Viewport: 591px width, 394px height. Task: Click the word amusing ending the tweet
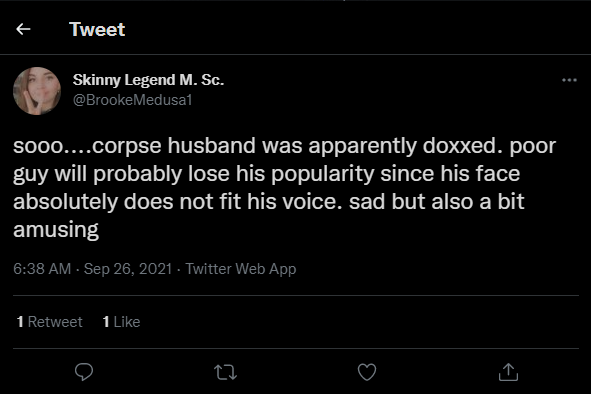tap(56, 230)
